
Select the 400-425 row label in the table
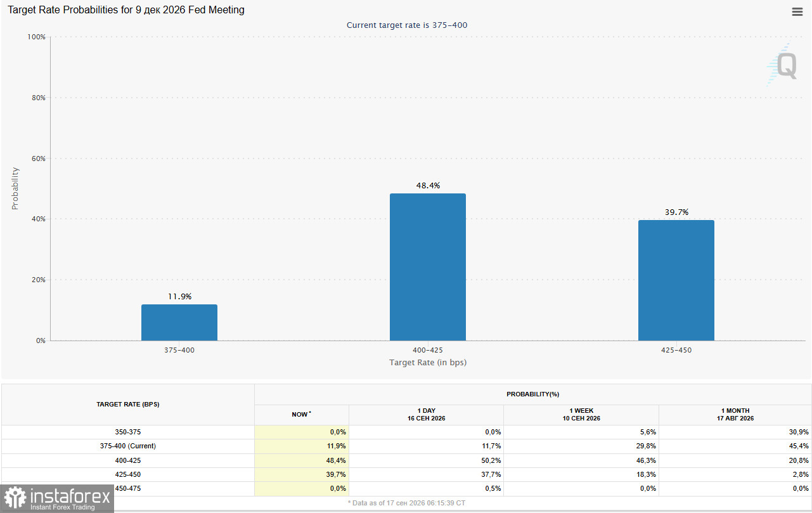(128, 460)
